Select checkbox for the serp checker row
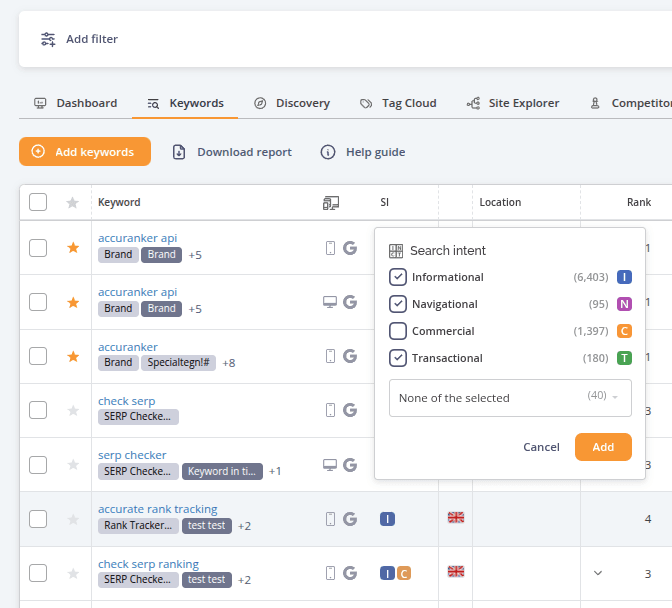The width and height of the screenshot is (672, 608). click(38, 465)
